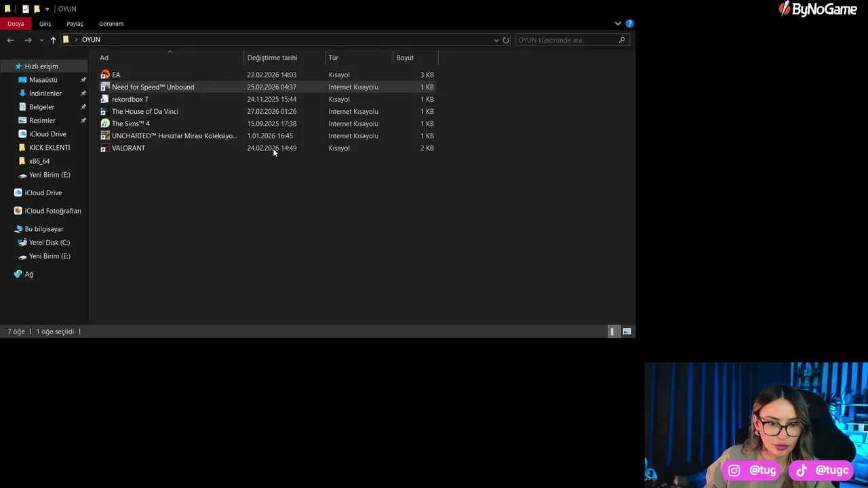Open Ağ network in sidebar
Image resolution: width=868 pixels, height=488 pixels.
28,274
